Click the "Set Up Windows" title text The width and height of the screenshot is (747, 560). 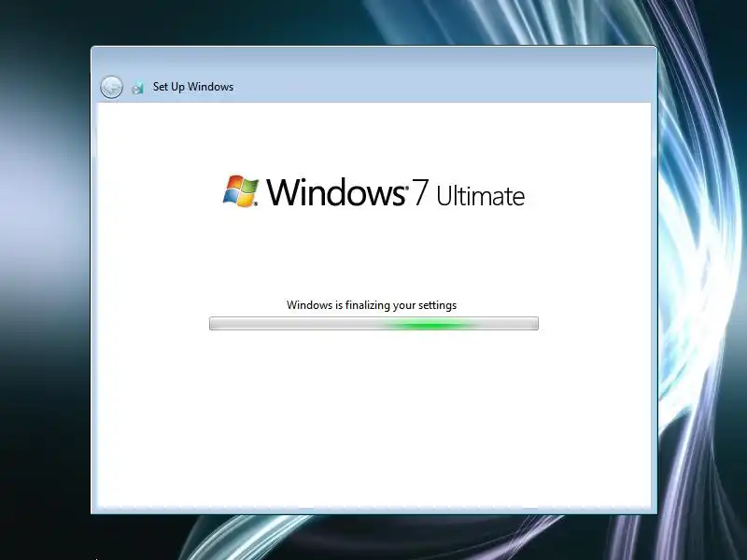(193, 87)
